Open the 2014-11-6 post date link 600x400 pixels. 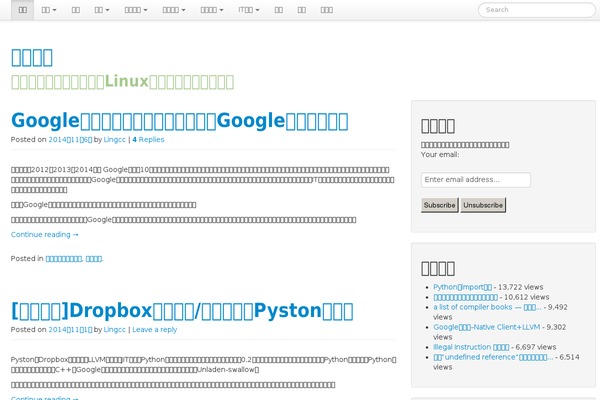(70, 140)
